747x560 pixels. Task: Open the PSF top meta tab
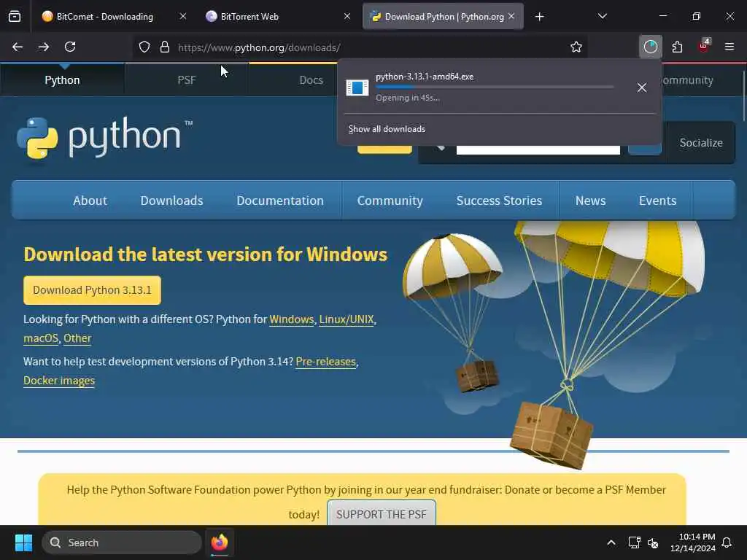tap(186, 80)
